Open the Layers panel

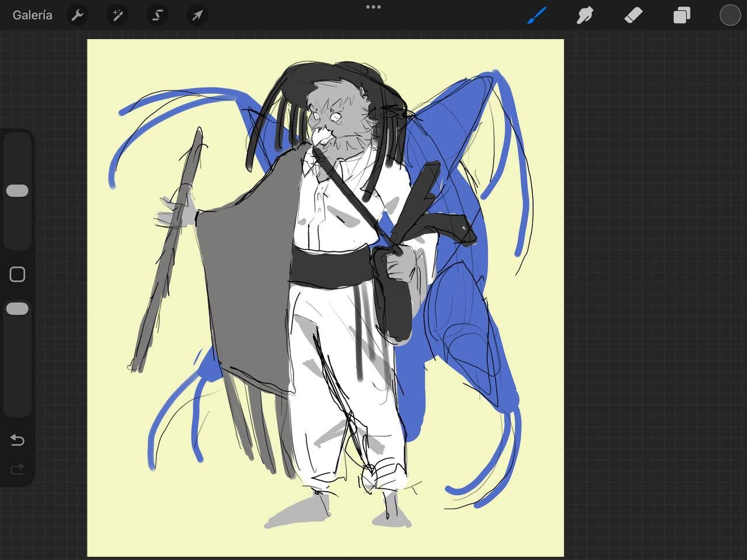click(x=682, y=15)
